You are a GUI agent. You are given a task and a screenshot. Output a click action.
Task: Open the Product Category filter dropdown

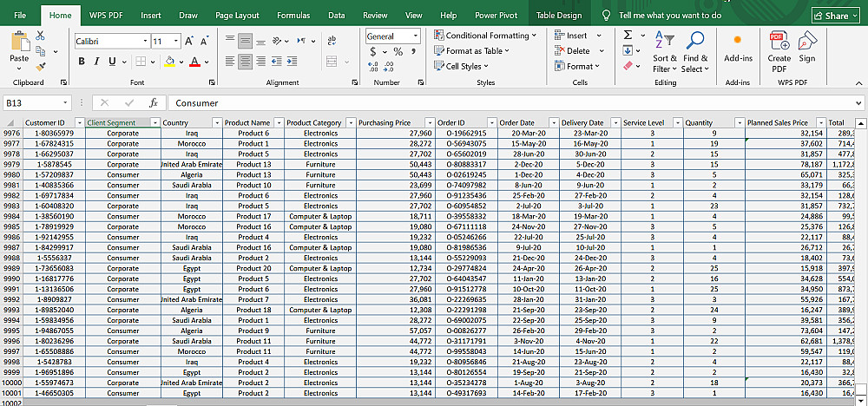pos(350,123)
